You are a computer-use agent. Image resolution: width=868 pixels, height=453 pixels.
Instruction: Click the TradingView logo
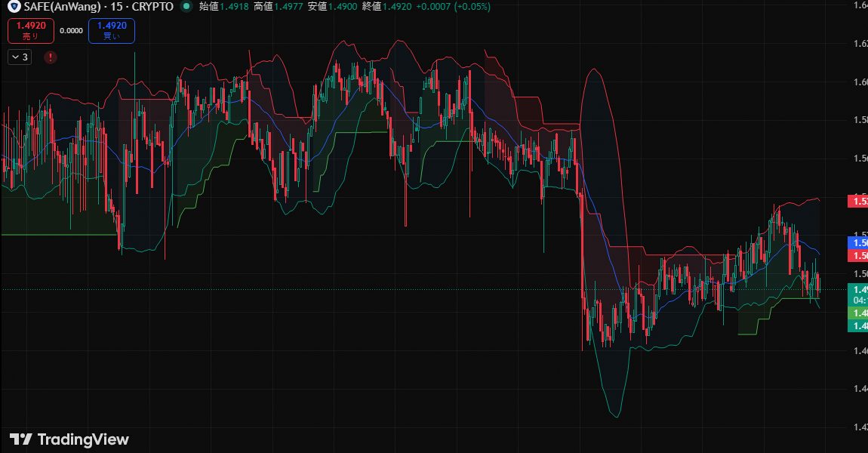point(69,439)
